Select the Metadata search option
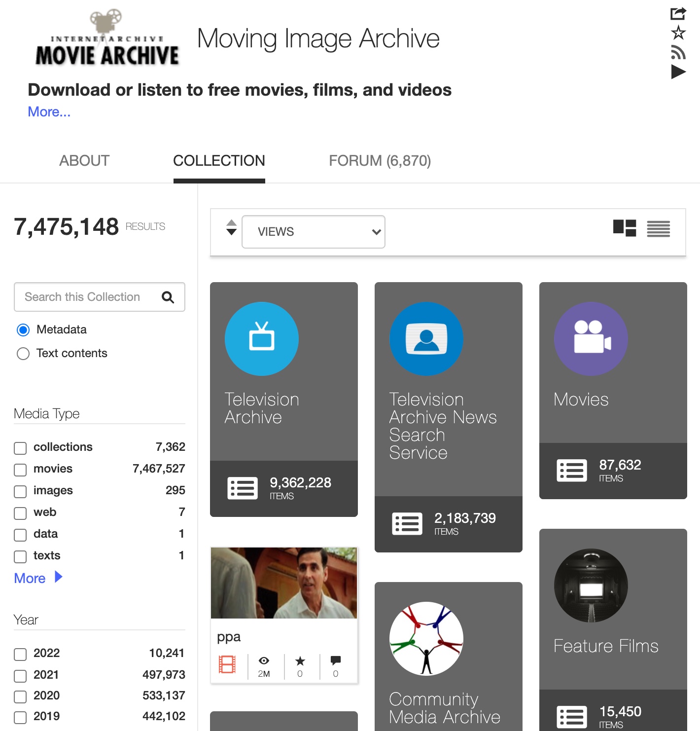The width and height of the screenshot is (700, 731). (x=23, y=330)
